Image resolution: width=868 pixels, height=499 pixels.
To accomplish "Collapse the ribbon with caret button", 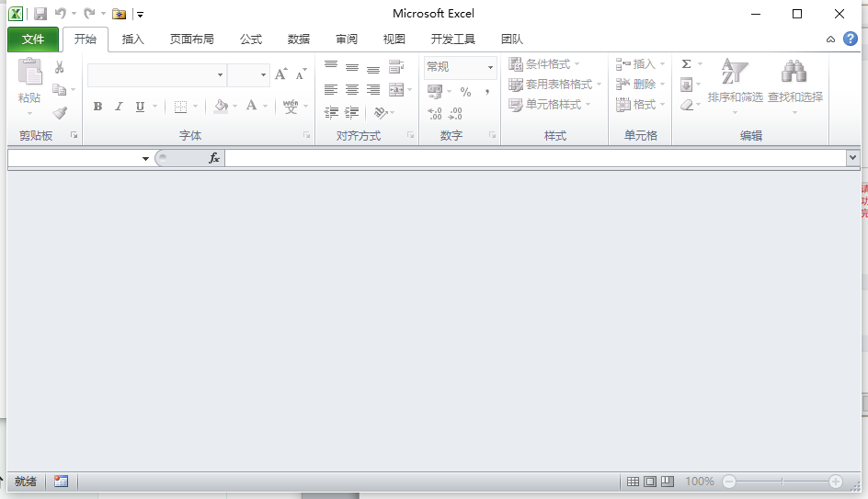I will pos(830,40).
